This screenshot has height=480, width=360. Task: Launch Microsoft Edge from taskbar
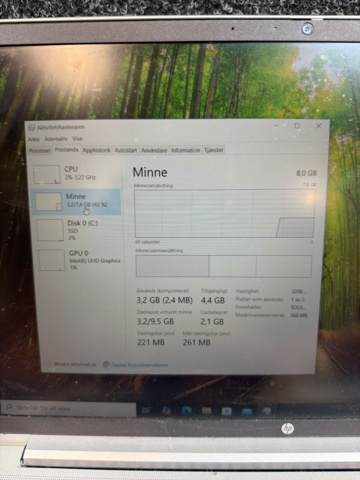pos(186,410)
